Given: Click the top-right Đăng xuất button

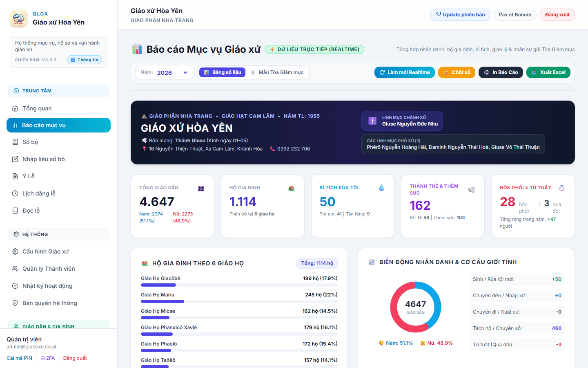Looking at the screenshot, I should 557,15.
